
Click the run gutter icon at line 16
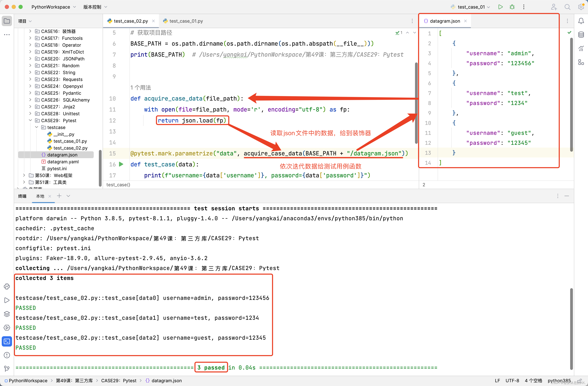click(121, 164)
